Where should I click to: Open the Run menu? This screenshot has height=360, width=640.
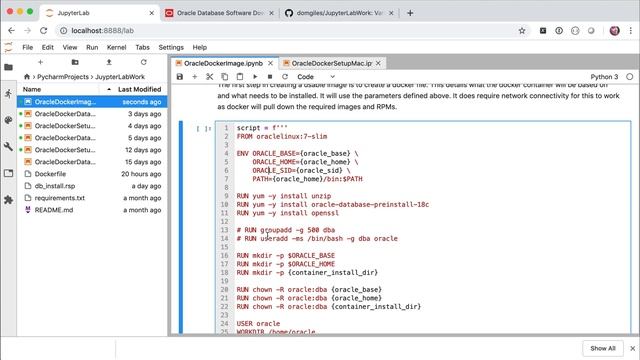(92, 47)
